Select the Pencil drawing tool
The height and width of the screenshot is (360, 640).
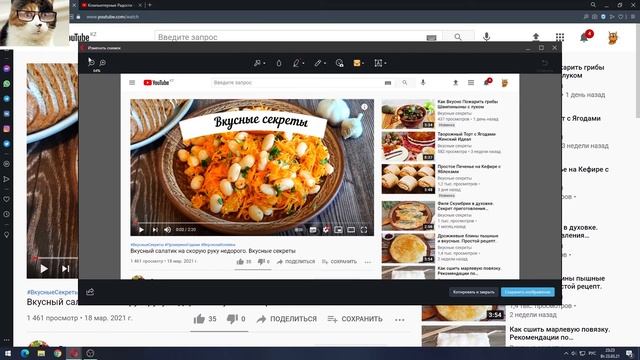coord(318,63)
